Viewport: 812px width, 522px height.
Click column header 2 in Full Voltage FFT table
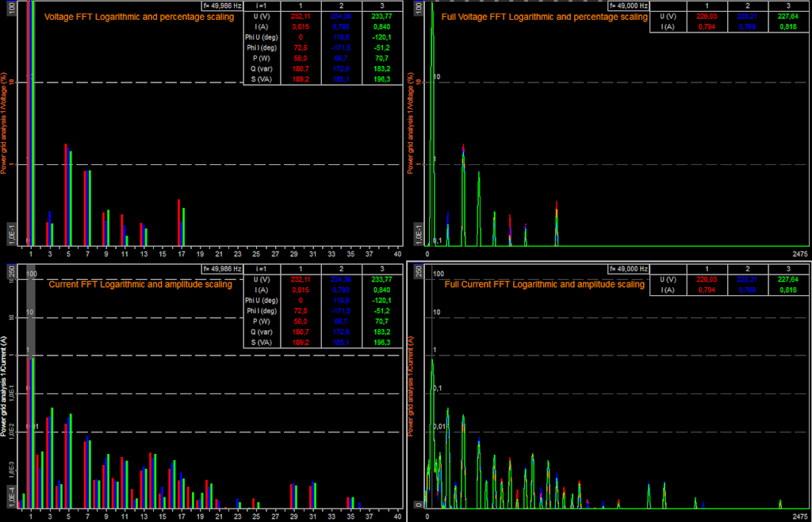point(747,6)
